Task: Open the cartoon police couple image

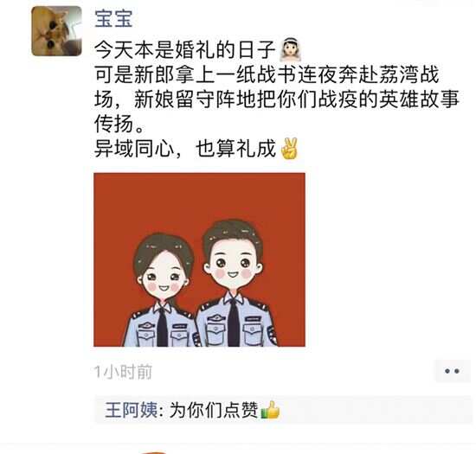Action: pos(199,259)
